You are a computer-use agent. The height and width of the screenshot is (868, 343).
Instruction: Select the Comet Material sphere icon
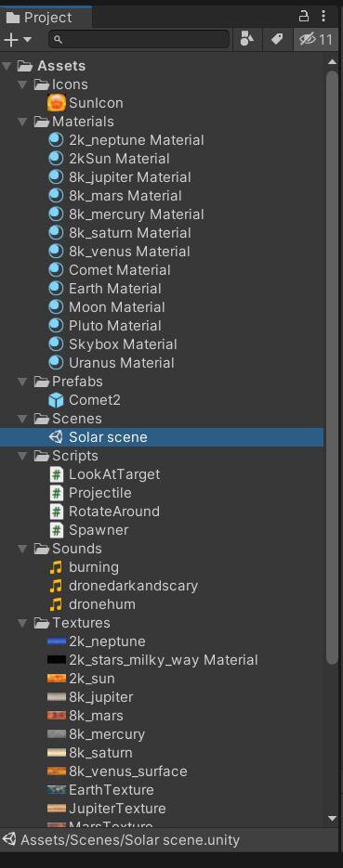[x=57, y=270]
